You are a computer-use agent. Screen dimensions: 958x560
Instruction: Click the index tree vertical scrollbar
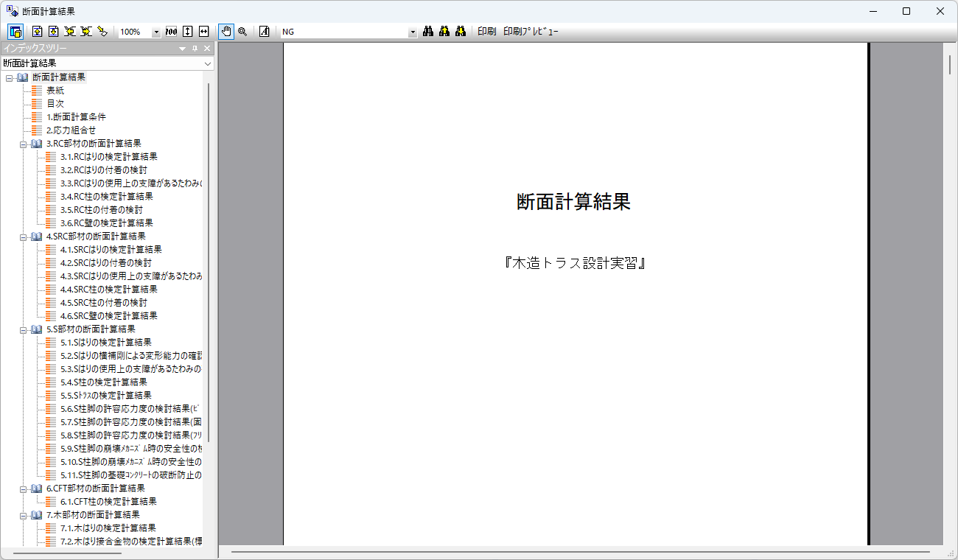tap(209, 262)
